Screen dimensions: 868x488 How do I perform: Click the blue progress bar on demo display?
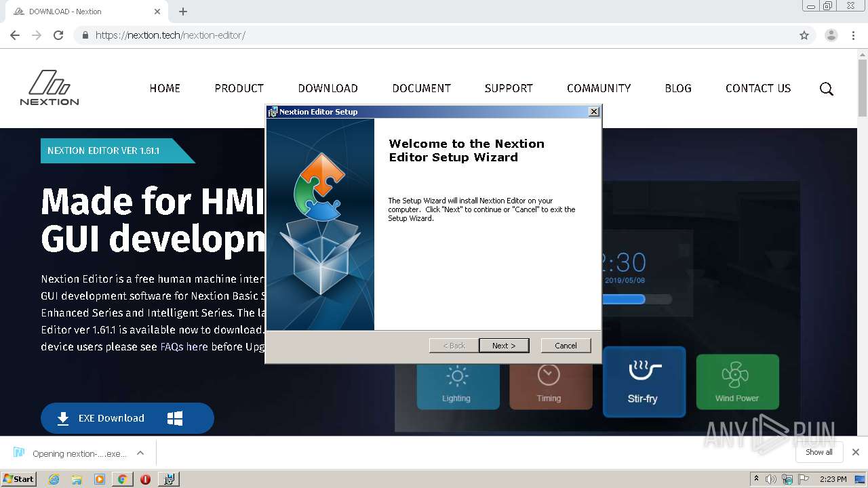(623, 299)
